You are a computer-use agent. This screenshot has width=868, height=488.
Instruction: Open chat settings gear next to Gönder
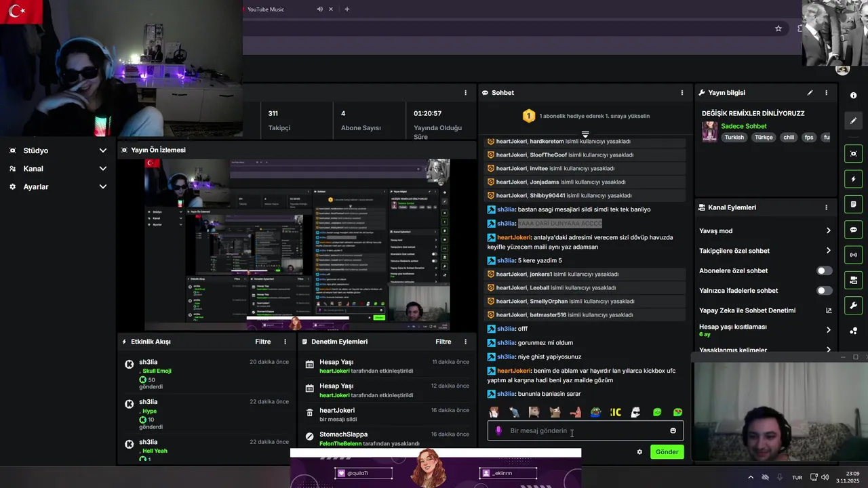click(x=639, y=452)
